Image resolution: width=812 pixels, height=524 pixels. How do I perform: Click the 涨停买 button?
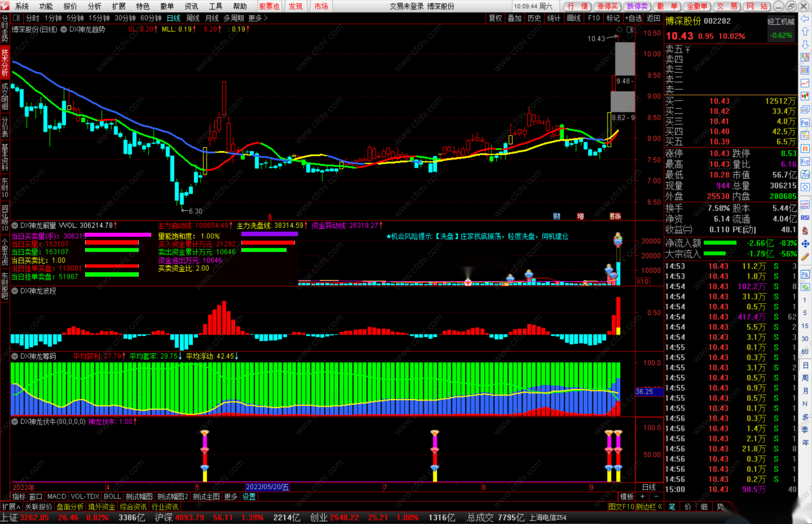[608, 6]
